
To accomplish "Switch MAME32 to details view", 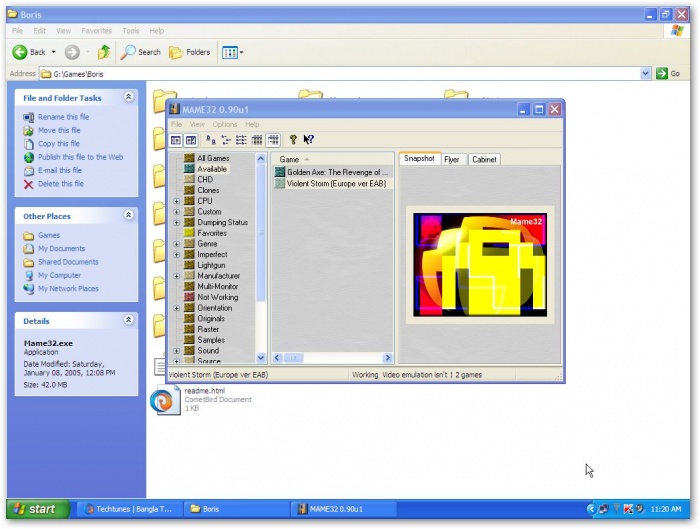I will (x=257, y=140).
